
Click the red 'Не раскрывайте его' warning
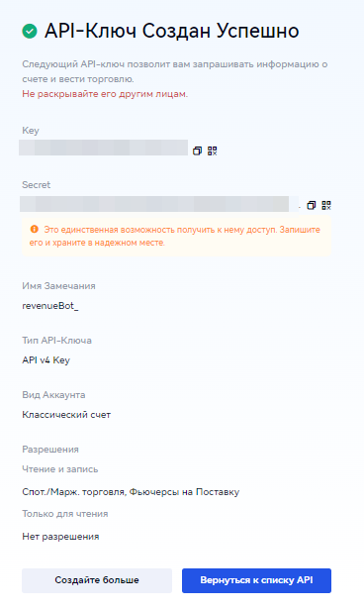coord(105,94)
